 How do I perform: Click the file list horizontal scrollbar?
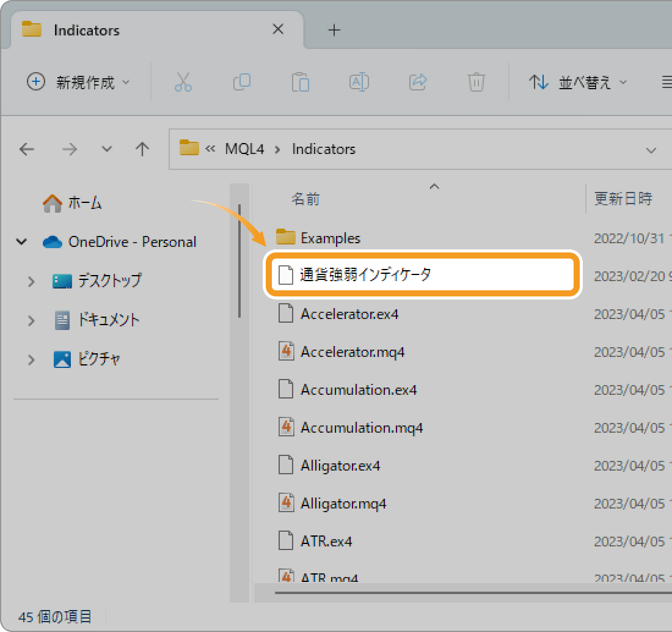[473, 593]
